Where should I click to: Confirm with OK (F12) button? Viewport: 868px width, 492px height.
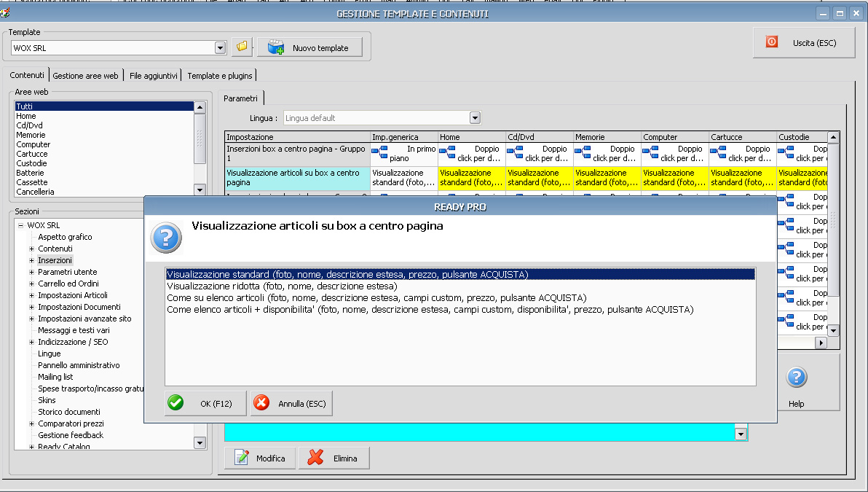[205, 403]
